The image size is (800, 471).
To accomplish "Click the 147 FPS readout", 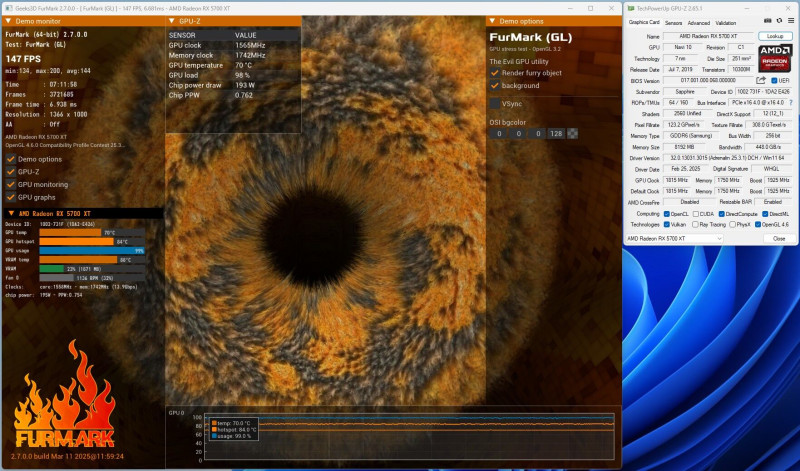I will pyautogui.click(x=23, y=59).
